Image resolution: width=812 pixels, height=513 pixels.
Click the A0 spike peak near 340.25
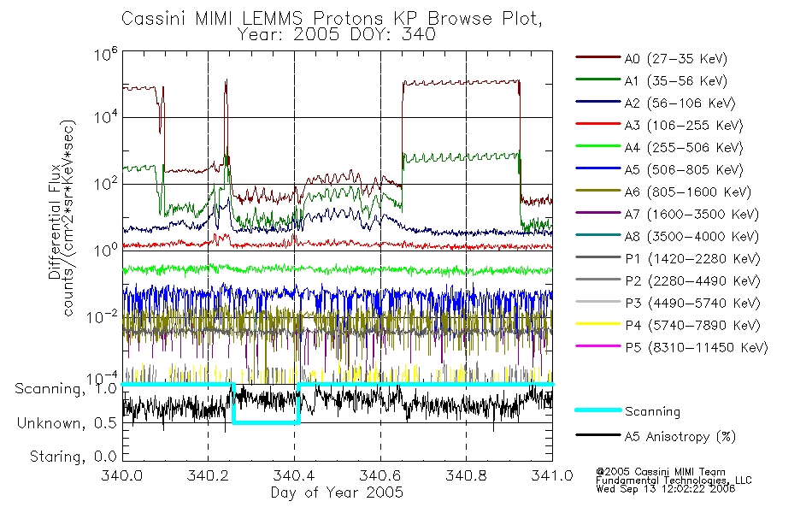[226, 81]
